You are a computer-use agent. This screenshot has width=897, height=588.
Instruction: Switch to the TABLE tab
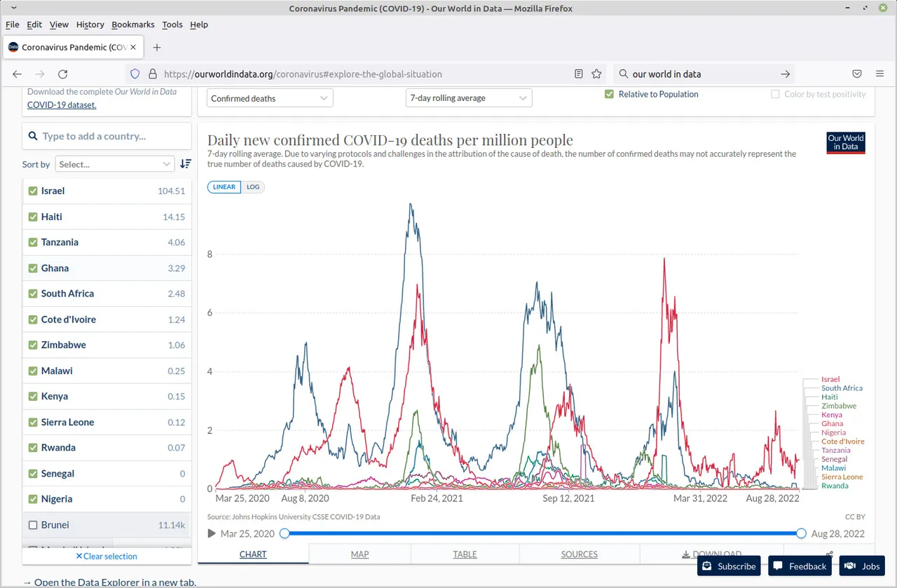(465, 554)
